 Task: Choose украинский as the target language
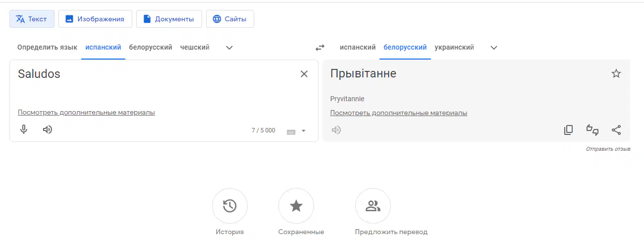[x=454, y=48]
